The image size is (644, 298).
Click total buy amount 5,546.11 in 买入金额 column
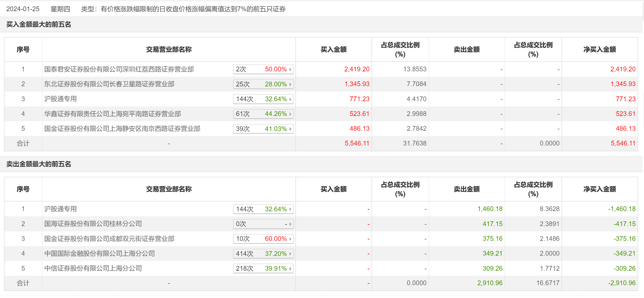357,143
